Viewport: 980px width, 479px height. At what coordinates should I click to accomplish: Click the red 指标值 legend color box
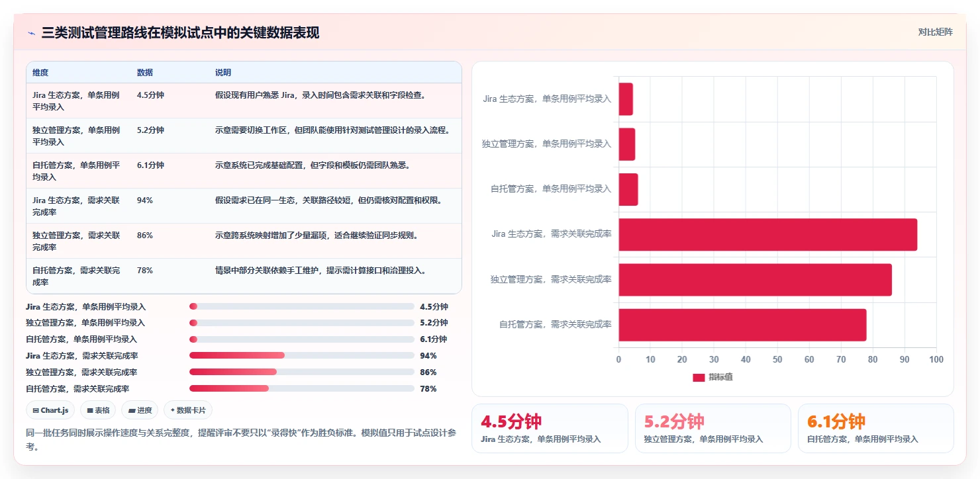click(699, 377)
